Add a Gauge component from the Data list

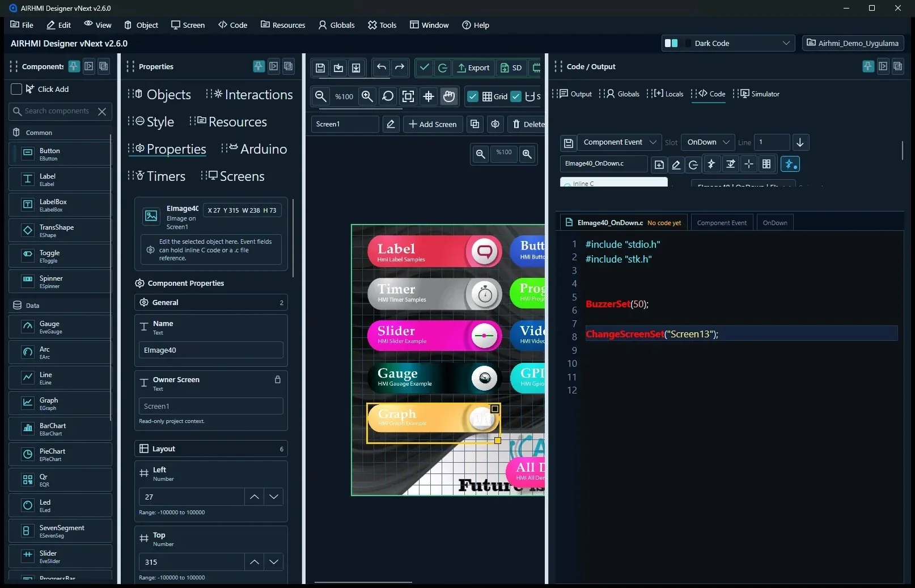click(x=60, y=327)
